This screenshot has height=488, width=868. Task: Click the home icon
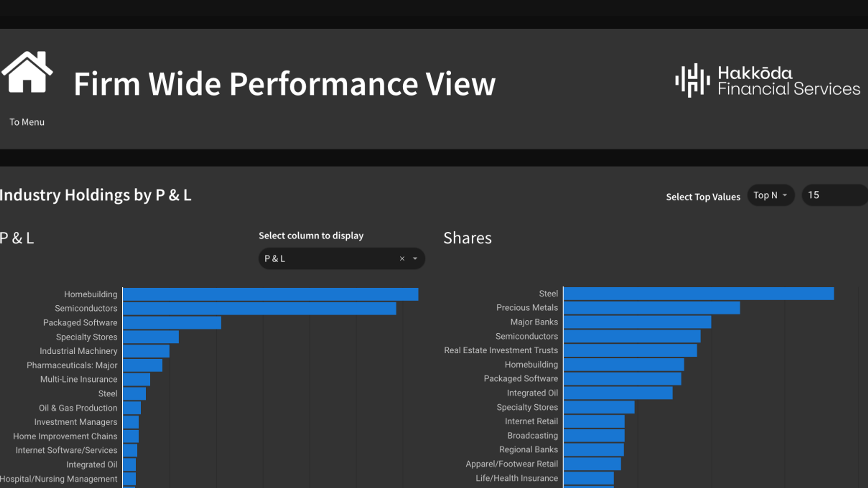pos(27,72)
